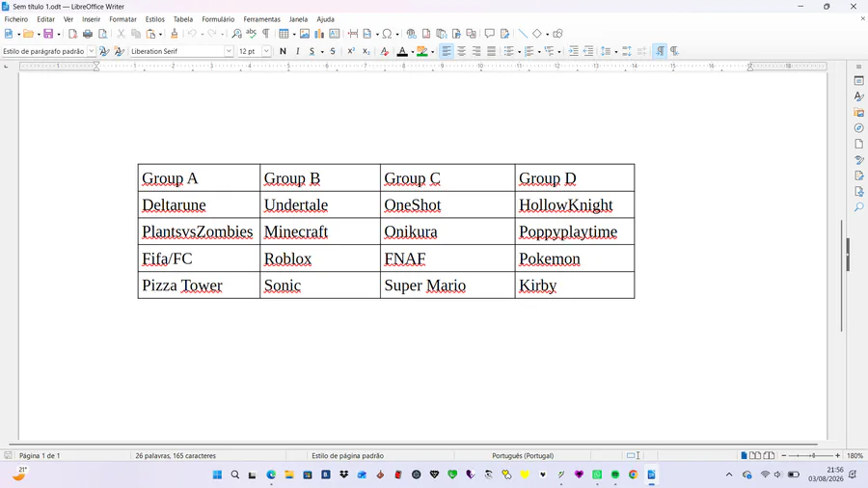868x488 pixels.
Task: Apply superscript formatting
Action: 351,51
